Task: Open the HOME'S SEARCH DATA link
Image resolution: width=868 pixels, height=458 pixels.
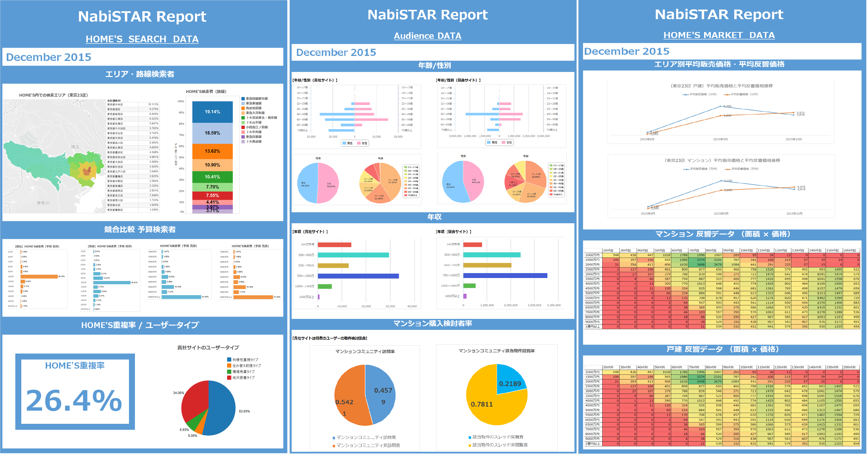Action: point(142,39)
